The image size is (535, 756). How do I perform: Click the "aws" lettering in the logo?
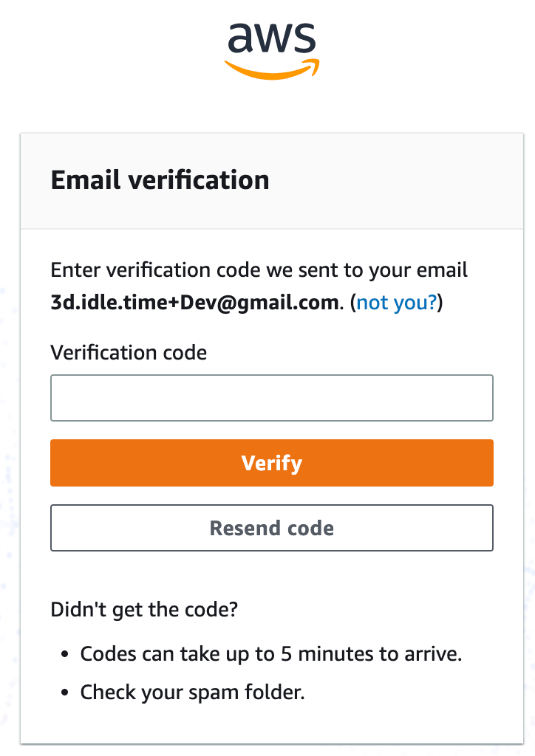click(272, 38)
